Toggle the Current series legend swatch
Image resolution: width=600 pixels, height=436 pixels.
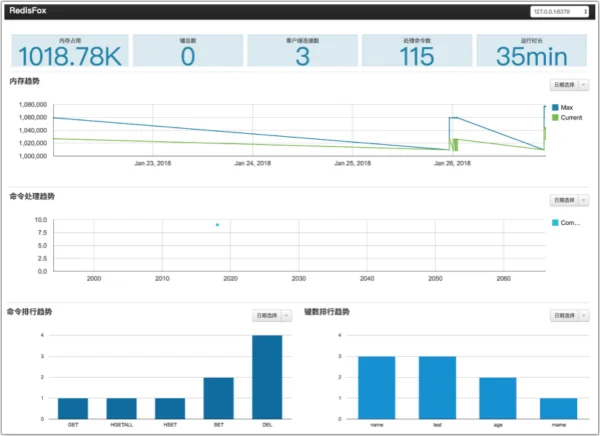[555, 118]
